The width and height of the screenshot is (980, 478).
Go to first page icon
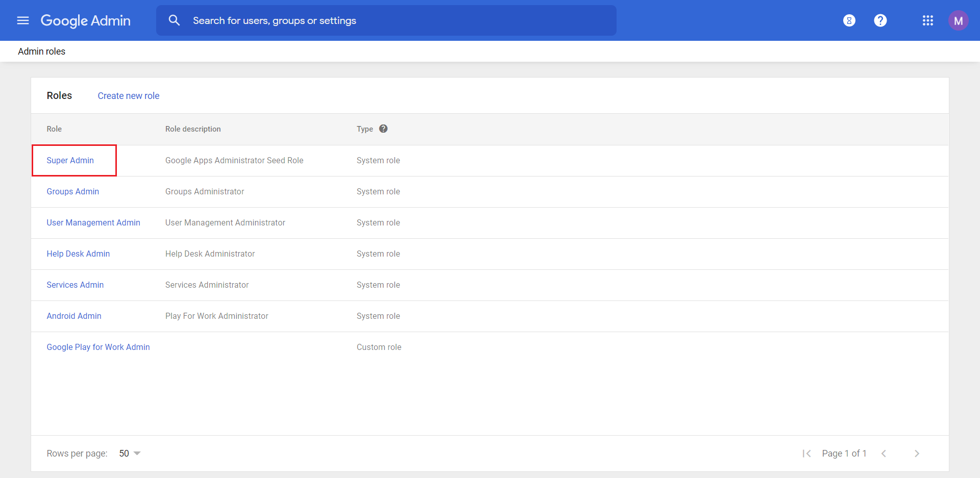pos(806,454)
